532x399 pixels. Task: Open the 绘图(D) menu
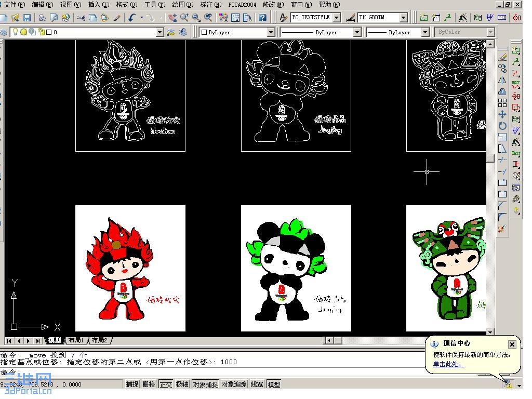click(x=182, y=5)
